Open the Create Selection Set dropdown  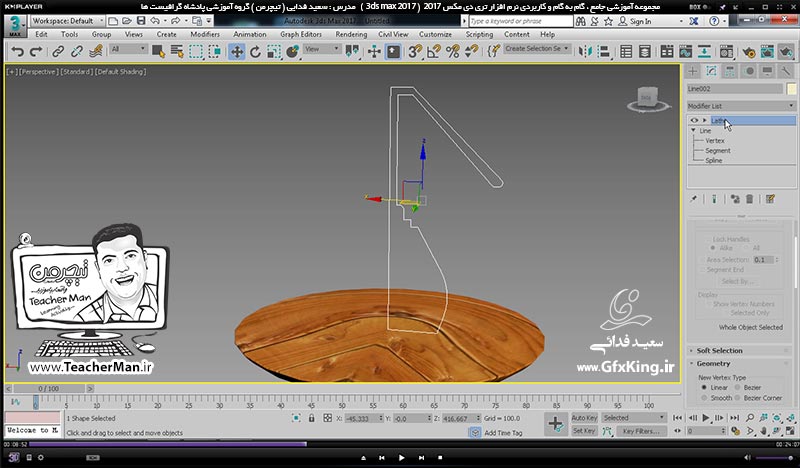537,48
